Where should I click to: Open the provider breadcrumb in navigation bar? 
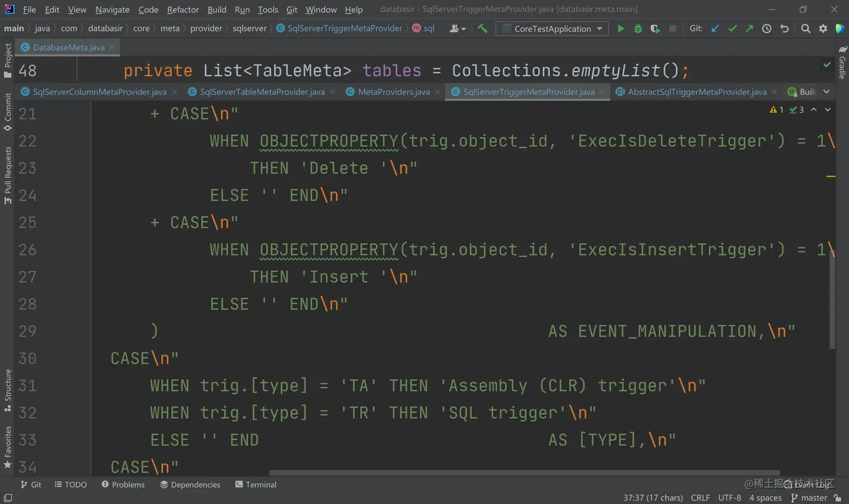pyautogui.click(x=206, y=28)
